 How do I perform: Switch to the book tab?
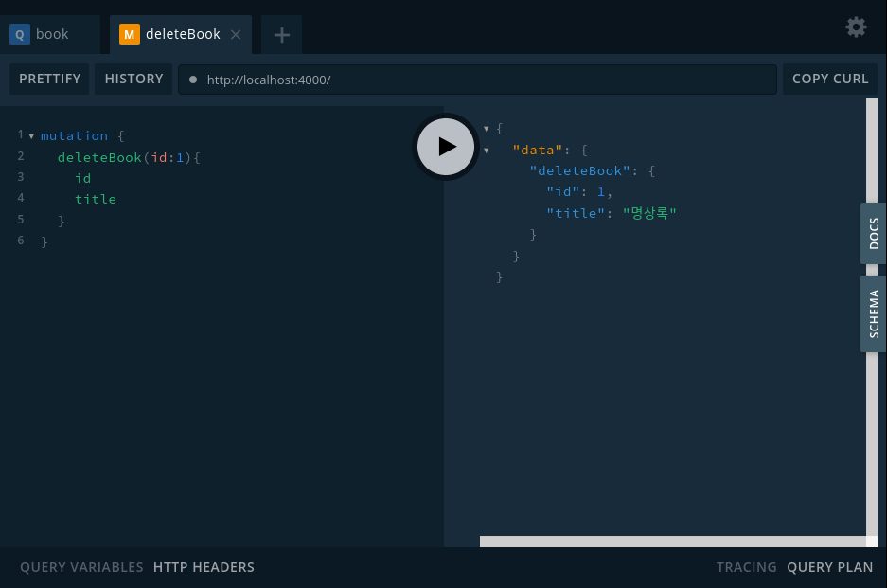pyautogui.click(x=50, y=34)
